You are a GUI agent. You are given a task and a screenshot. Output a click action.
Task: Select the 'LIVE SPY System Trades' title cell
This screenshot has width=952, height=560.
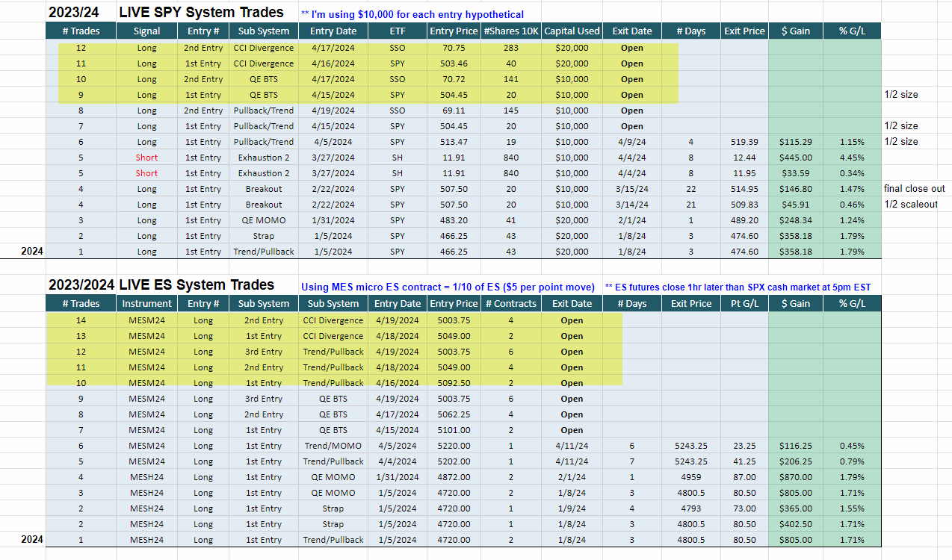tap(202, 13)
